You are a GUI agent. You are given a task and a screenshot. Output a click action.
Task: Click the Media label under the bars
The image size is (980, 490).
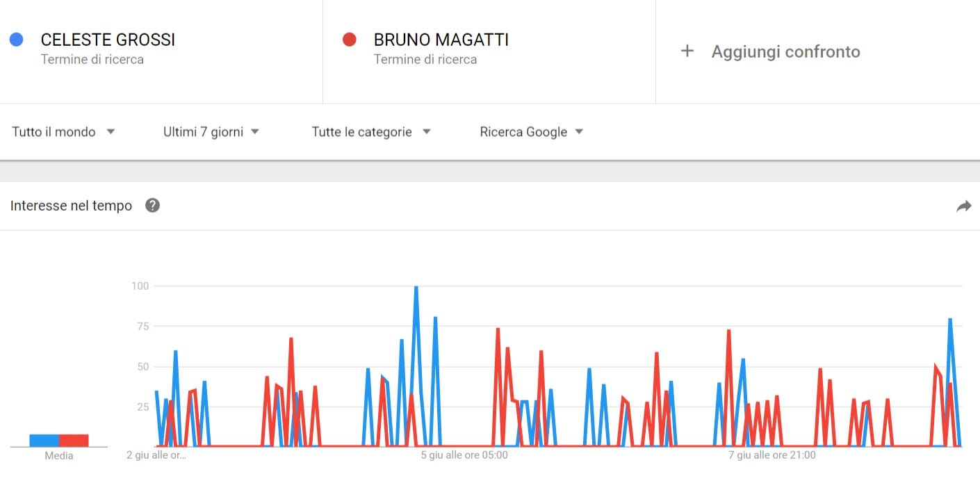[59, 456]
